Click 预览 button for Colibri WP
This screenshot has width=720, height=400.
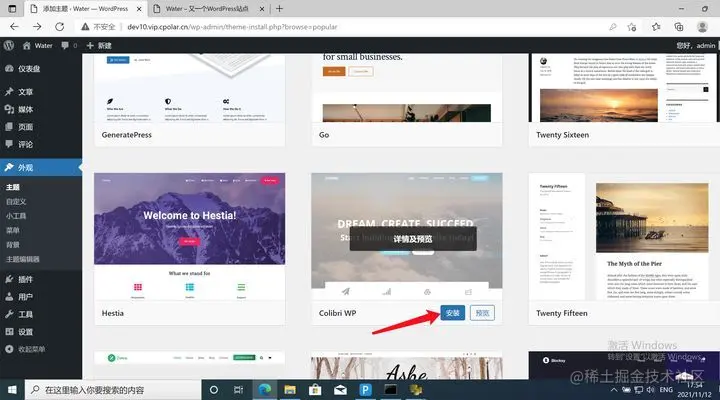(482, 313)
